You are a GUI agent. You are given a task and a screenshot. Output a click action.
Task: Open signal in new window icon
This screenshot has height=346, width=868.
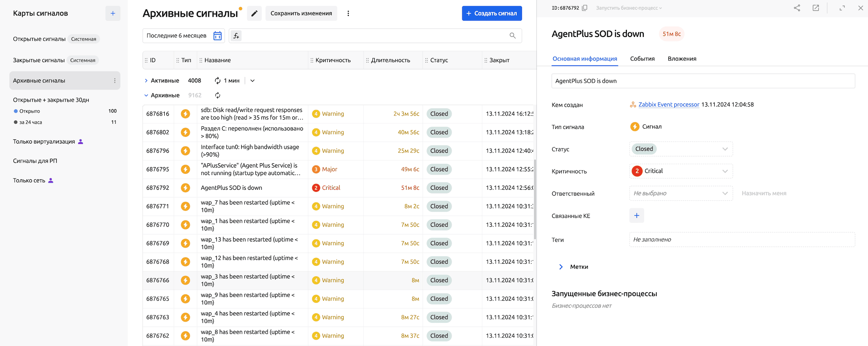click(815, 8)
